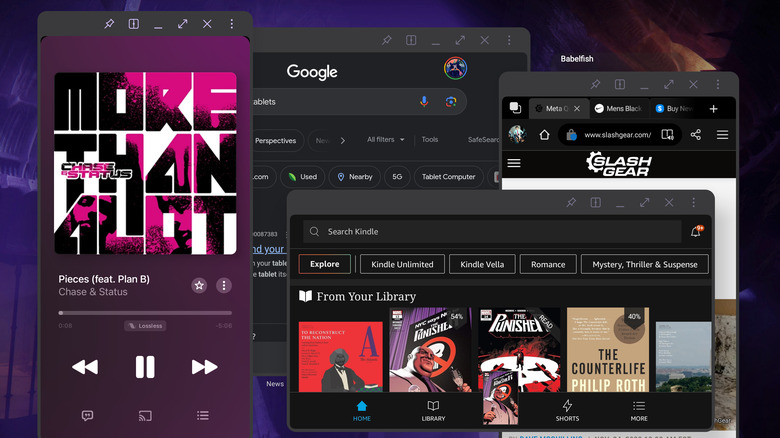Switch to the Mens Black browser tab
The image size is (780, 438).
tap(616, 108)
